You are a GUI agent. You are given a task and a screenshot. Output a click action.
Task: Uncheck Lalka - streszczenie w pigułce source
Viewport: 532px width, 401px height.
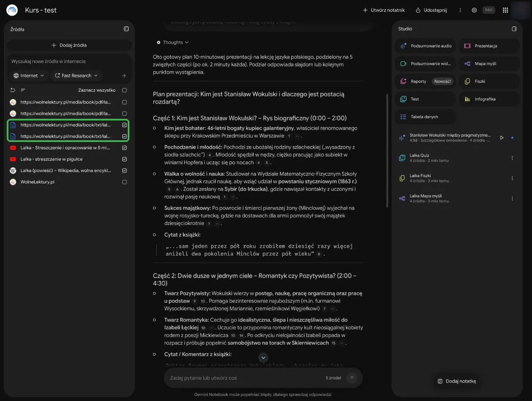point(124,159)
